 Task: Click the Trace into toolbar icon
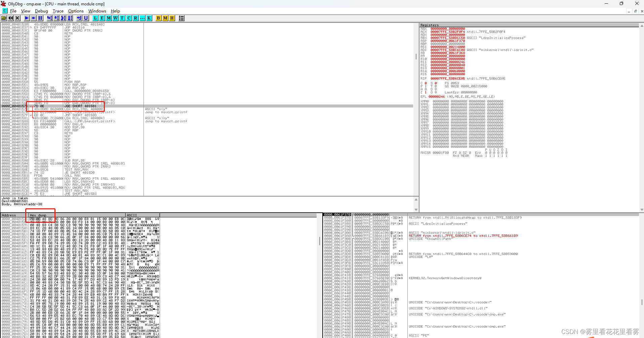click(x=63, y=18)
